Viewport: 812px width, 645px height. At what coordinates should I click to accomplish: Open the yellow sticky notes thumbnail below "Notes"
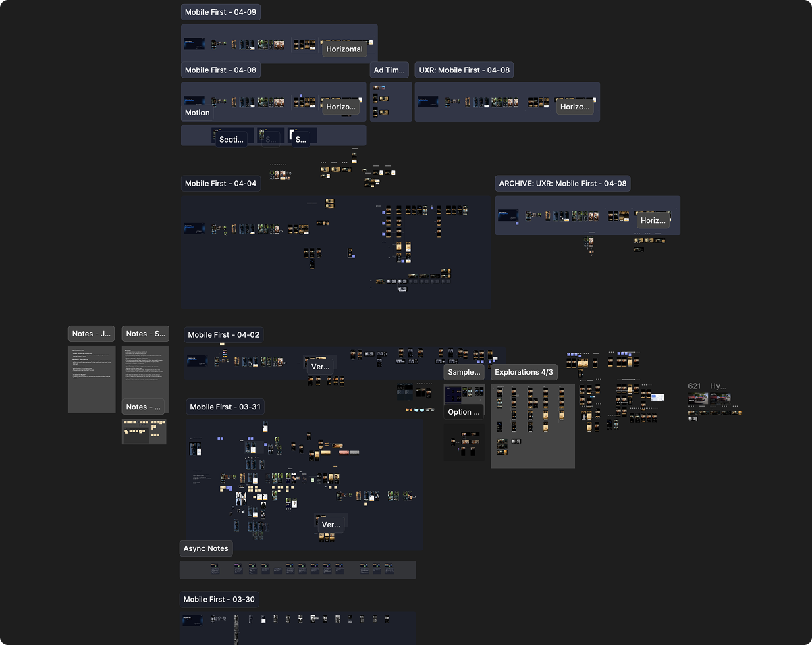pyautogui.click(x=144, y=430)
